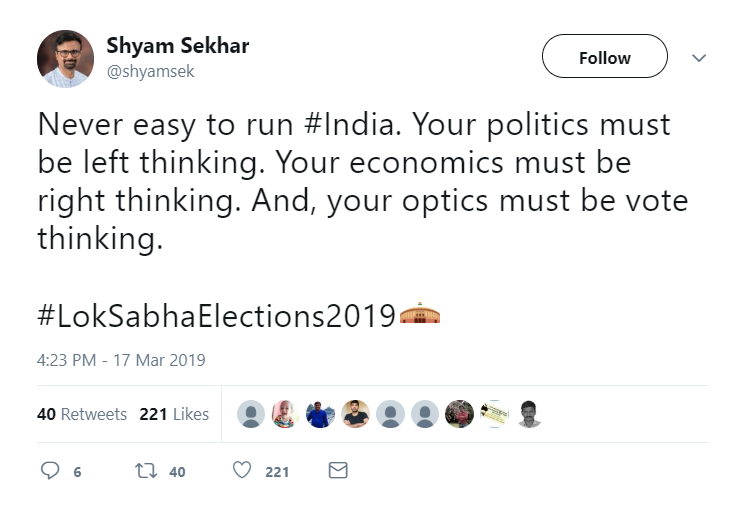Expand the tweet options chevron menu
Image resolution: width=754 pixels, height=513 pixels.
point(700,58)
